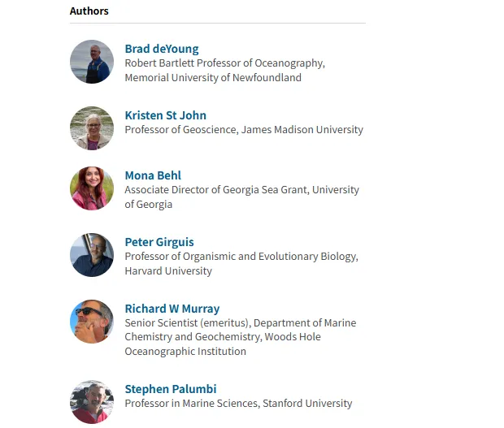The image size is (504, 428).
Task: Click Brad deYoung's round profile photo
Action: coord(92,62)
